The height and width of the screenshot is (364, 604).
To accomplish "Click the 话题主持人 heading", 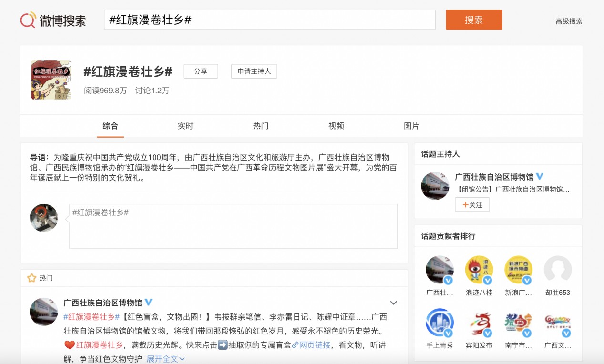I will pyautogui.click(x=440, y=154).
